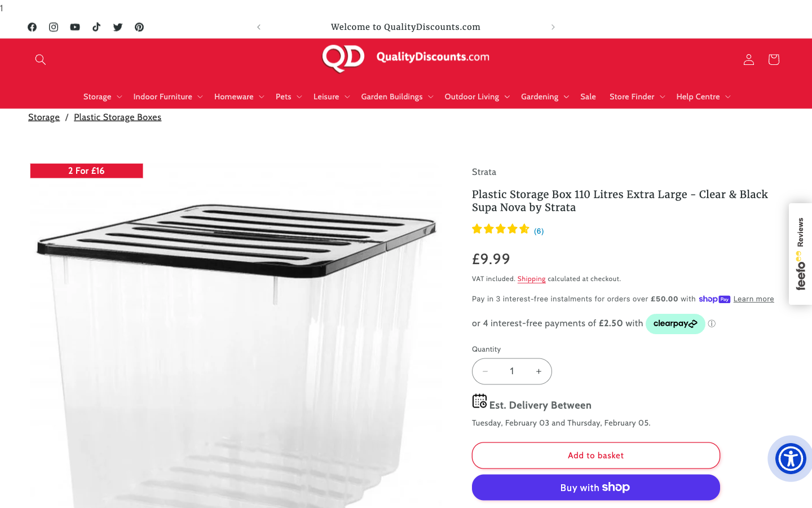Open the search magnifier icon
The width and height of the screenshot is (812, 508).
tap(40, 59)
